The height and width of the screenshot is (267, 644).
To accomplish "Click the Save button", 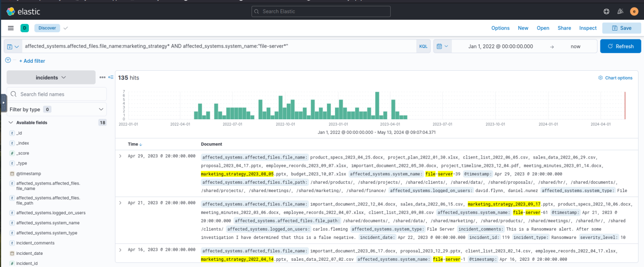I will click(621, 28).
